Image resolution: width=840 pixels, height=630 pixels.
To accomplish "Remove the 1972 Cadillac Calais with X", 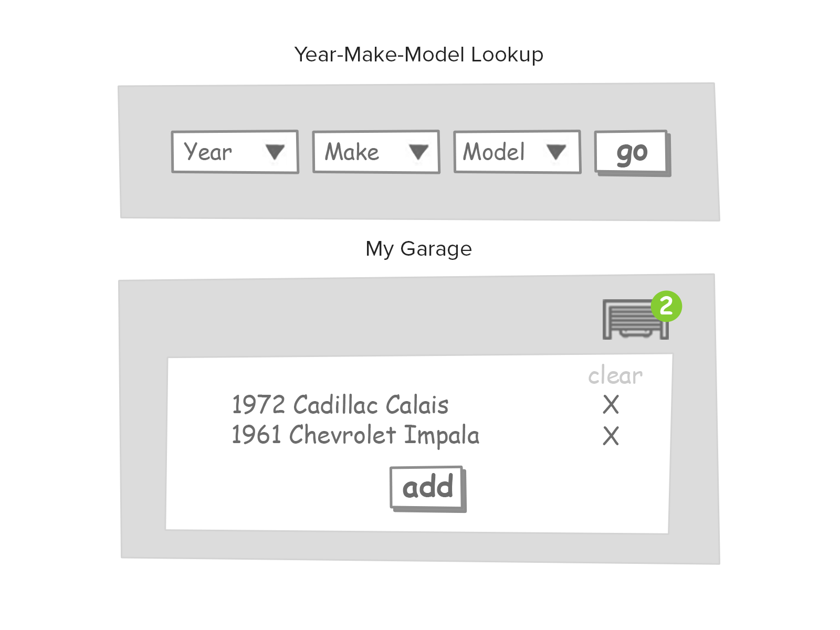I will [x=611, y=405].
